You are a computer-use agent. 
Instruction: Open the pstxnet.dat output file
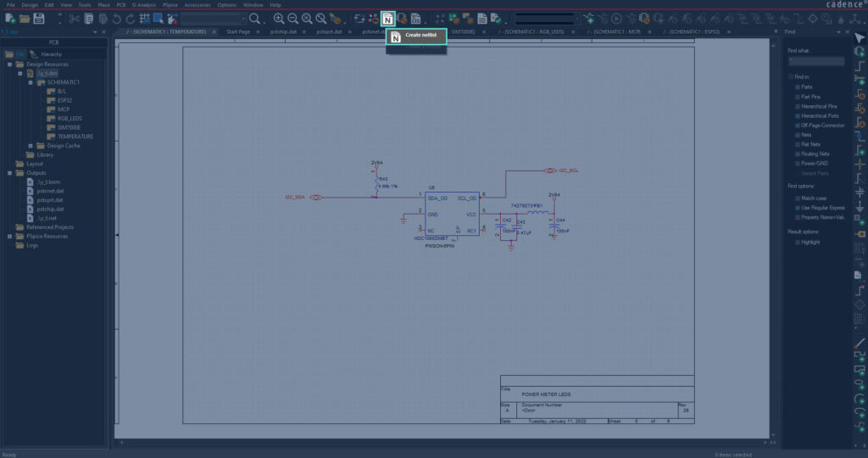[51, 191]
